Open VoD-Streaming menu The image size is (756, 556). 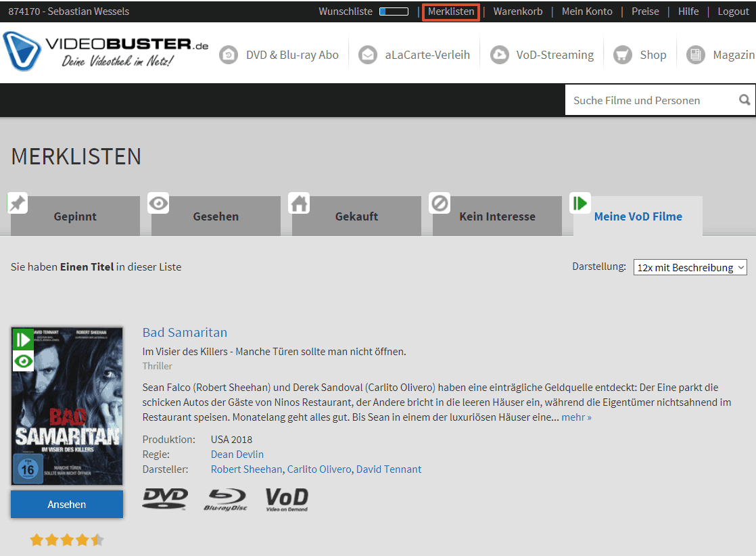click(555, 55)
